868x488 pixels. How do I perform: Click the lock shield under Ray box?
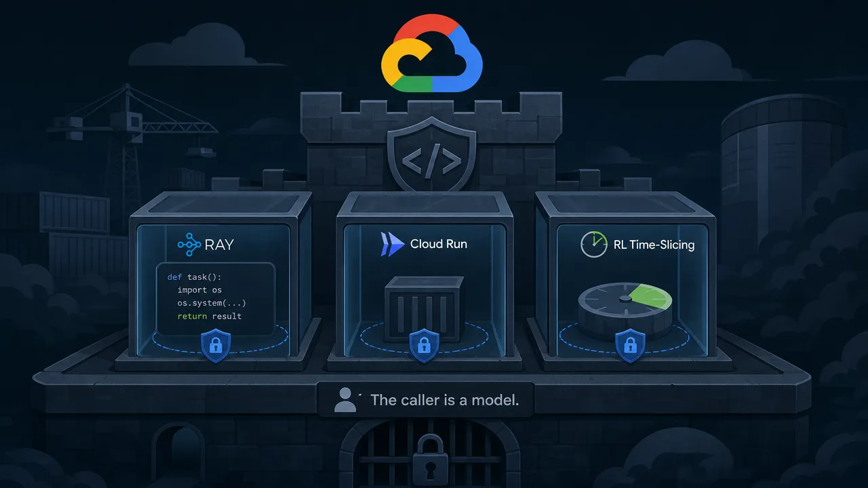(216, 346)
